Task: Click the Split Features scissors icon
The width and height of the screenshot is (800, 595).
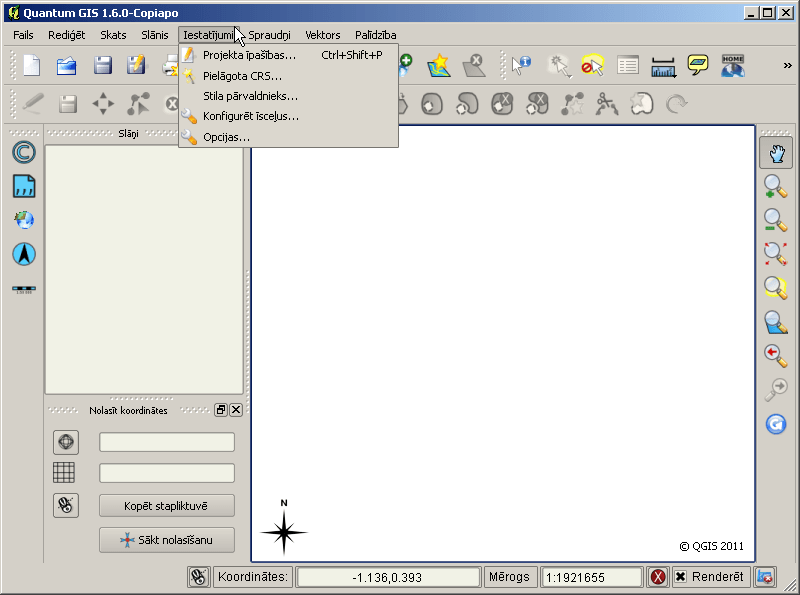Action: [x=607, y=104]
